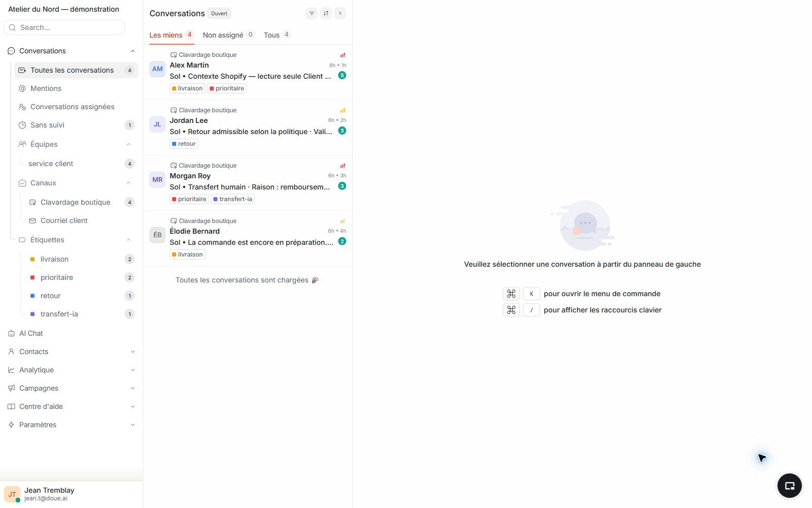Open Conversations assignées

tap(76, 107)
